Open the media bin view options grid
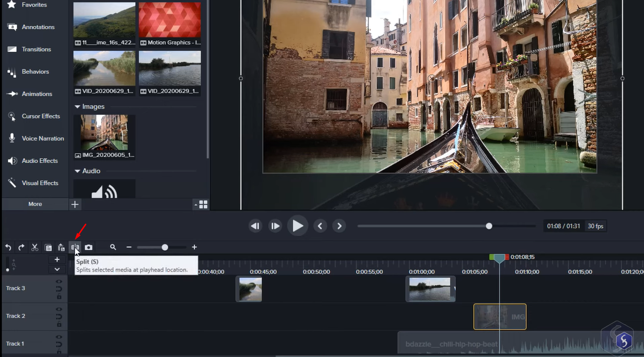Viewport: 644px width, 357px height. click(203, 204)
